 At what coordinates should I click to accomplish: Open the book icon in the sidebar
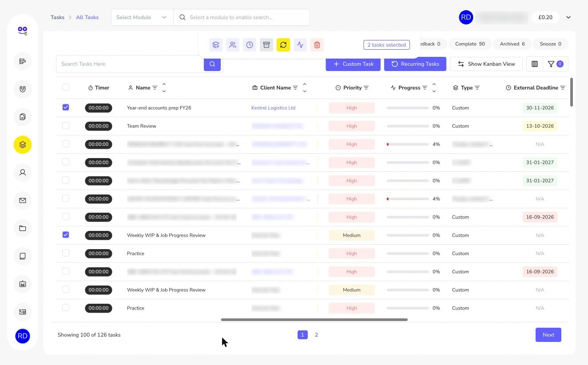(23, 256)
